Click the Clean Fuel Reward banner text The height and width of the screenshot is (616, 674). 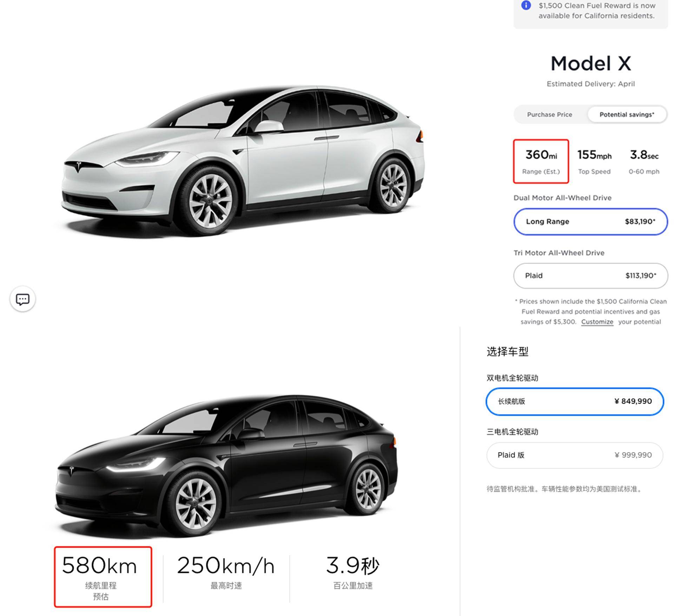[x=597, y=11]
